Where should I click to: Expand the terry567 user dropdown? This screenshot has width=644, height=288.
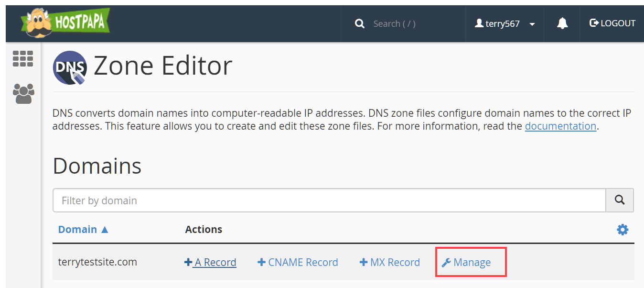click(x=504, y=23)
